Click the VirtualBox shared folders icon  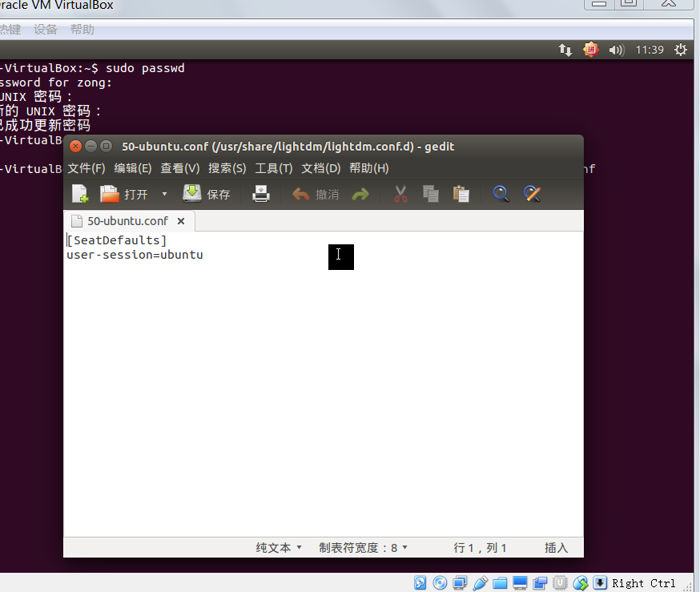tap(500, 582)
